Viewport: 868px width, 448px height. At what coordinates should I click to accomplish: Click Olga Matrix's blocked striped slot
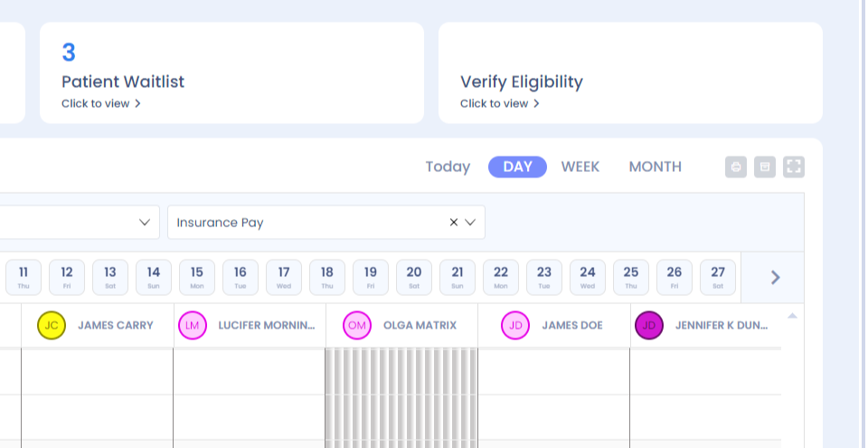[x=401, y=397]
